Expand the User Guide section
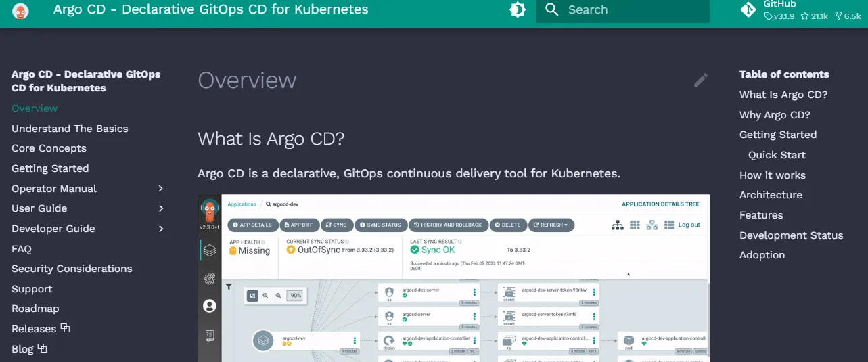 pyautogui.click(x=161, y=208)
